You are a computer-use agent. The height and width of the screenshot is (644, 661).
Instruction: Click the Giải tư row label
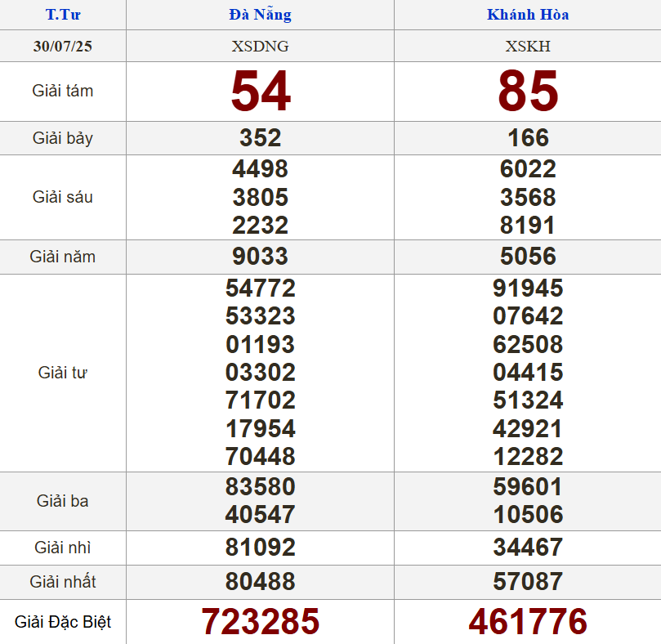[x=63, y=373]
